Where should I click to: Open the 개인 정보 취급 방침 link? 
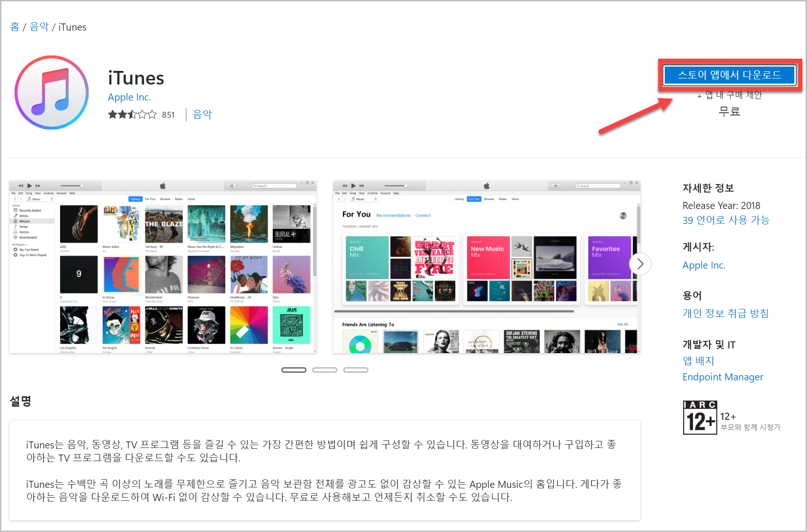(x=726, y=313)
